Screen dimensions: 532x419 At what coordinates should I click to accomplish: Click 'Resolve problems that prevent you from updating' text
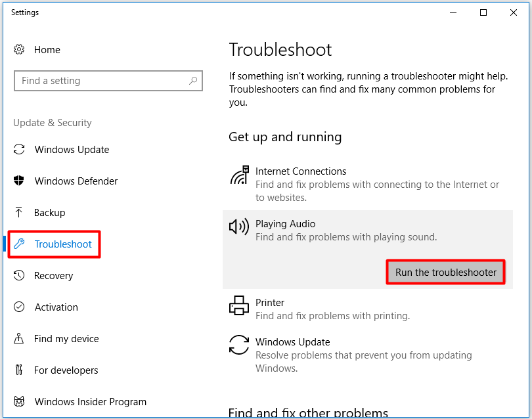click(x=364, y=355)
